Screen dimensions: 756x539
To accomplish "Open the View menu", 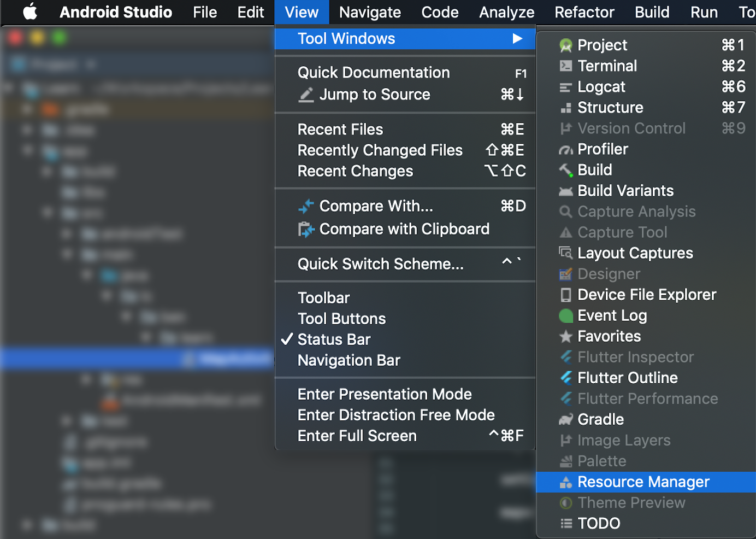I will coord(302,12).
